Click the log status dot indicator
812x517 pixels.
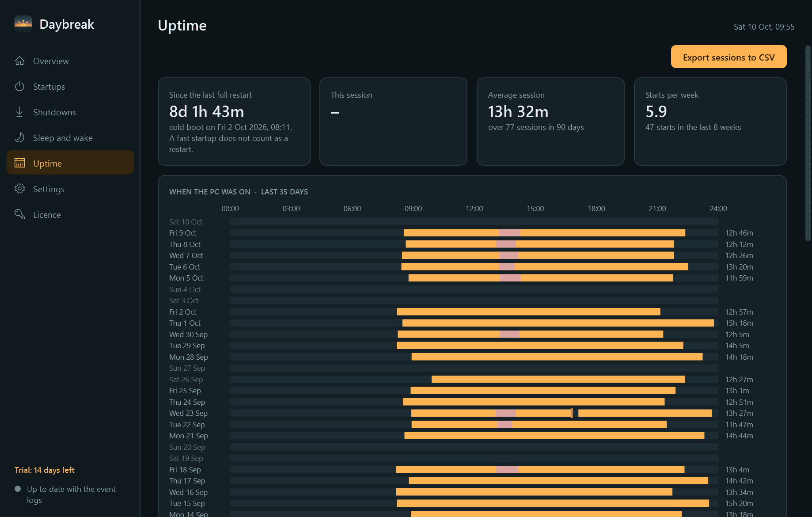[18, 489]
